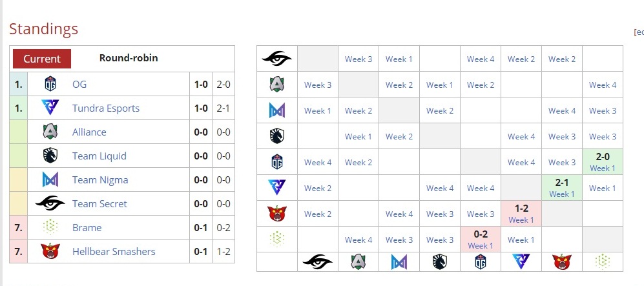Viewport: 644px width, 286px height.
Task: Click the OG logo in the standings list
Action: coord(51,84)
